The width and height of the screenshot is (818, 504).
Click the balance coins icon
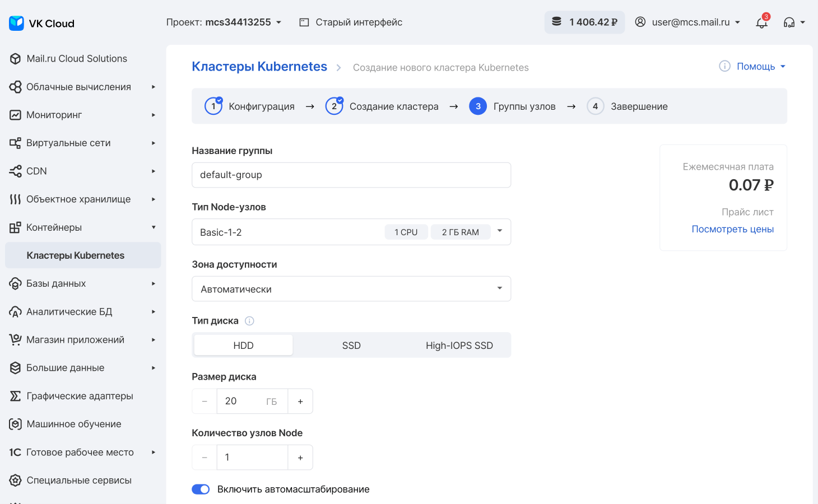pos(556,22)
